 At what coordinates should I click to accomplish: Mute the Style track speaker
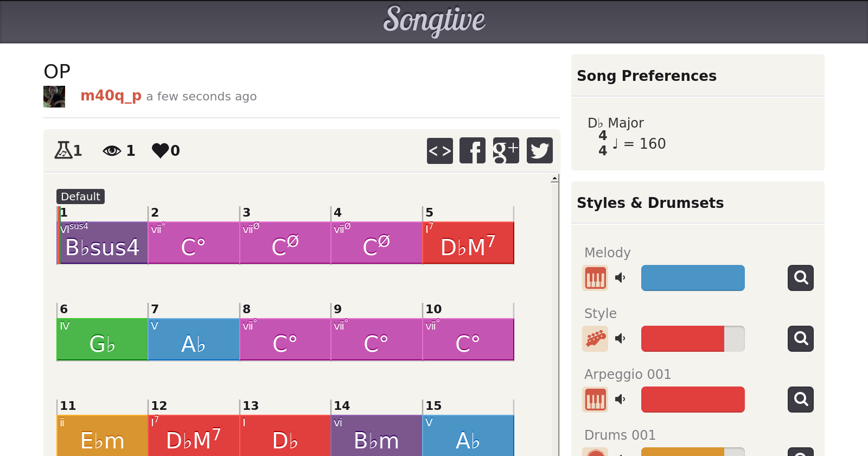click(620, 339)
